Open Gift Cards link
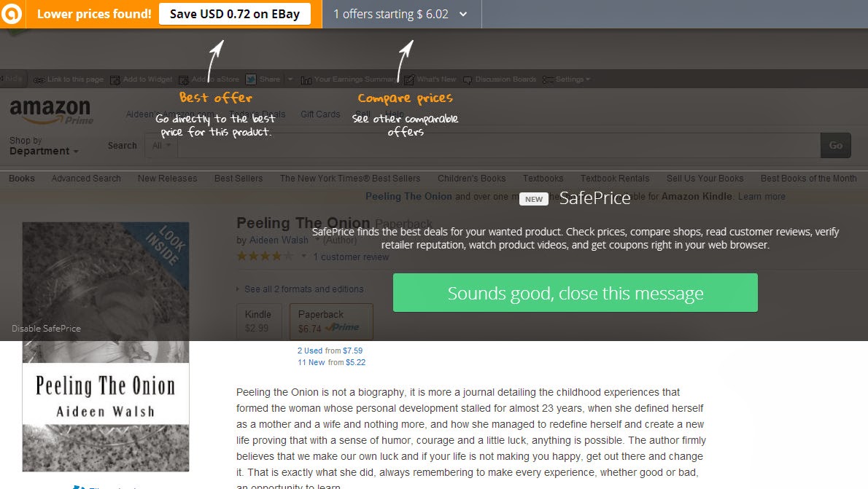The height and width of the screenshot is (489, 868). point(320,114)
